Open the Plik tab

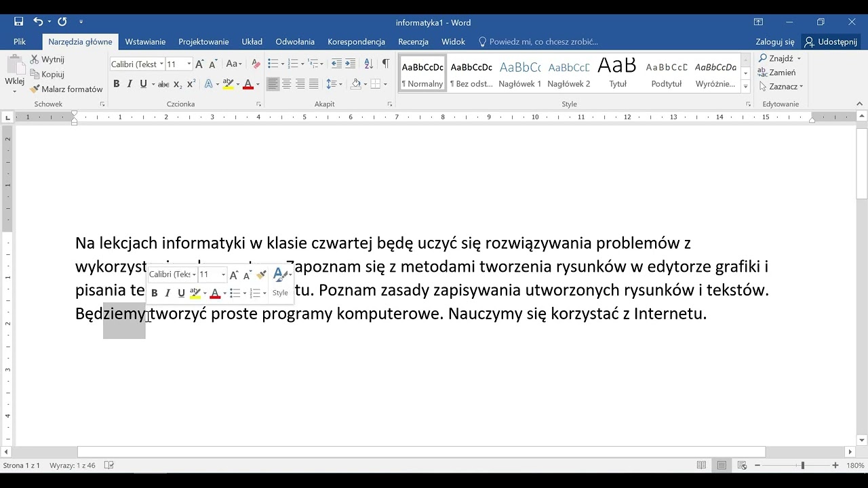(20, 42)
